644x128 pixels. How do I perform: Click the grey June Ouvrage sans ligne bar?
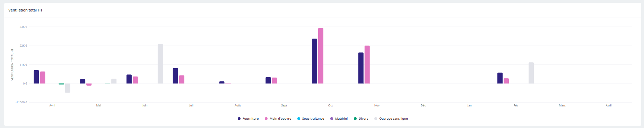160,64
